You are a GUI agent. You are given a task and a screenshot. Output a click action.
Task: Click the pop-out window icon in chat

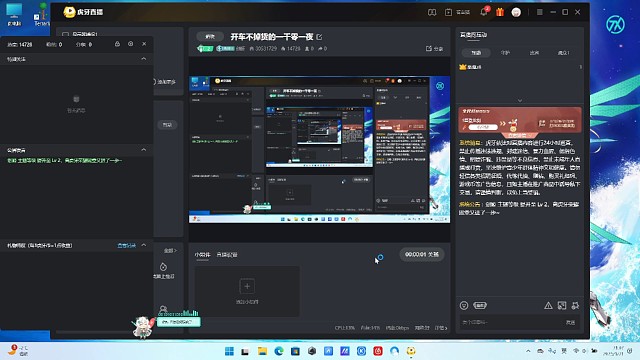point(562,305)
